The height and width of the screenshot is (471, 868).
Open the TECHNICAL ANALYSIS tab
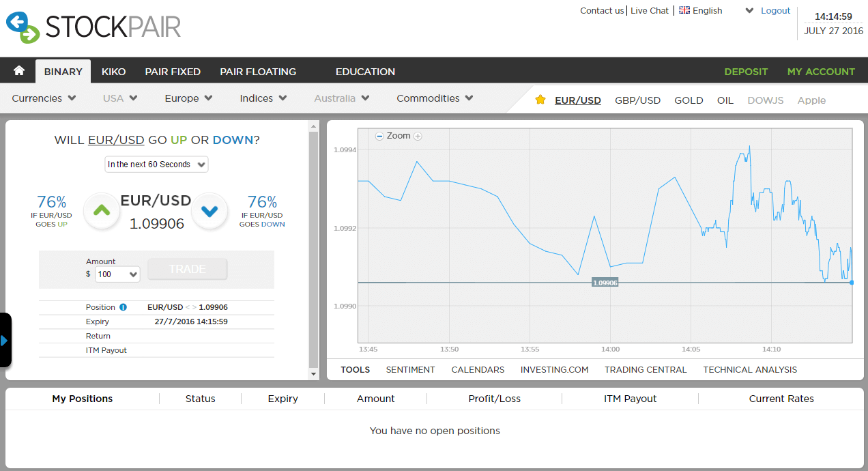[750, 369]
